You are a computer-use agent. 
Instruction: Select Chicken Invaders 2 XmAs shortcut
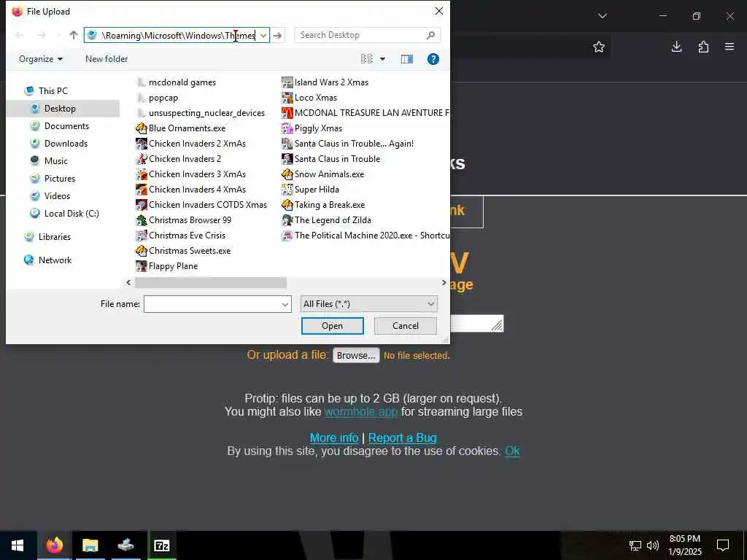(x=191, y=144)
